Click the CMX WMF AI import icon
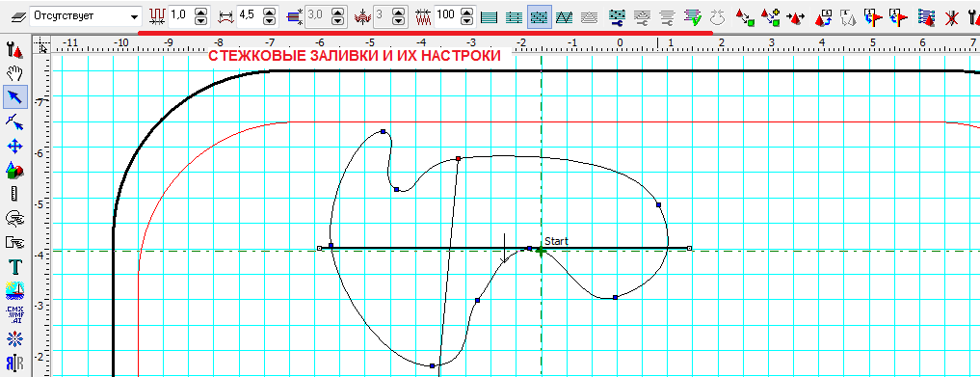 coord(14,314)
